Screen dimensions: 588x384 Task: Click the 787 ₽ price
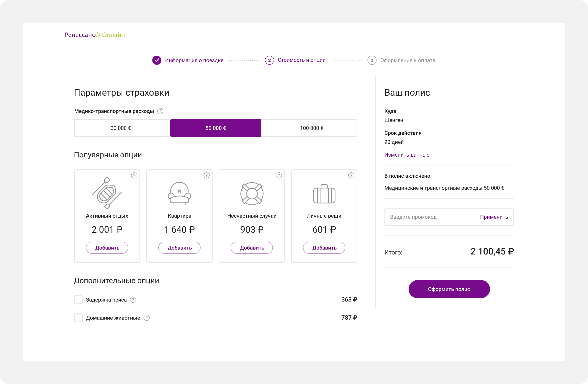[349, 317]
